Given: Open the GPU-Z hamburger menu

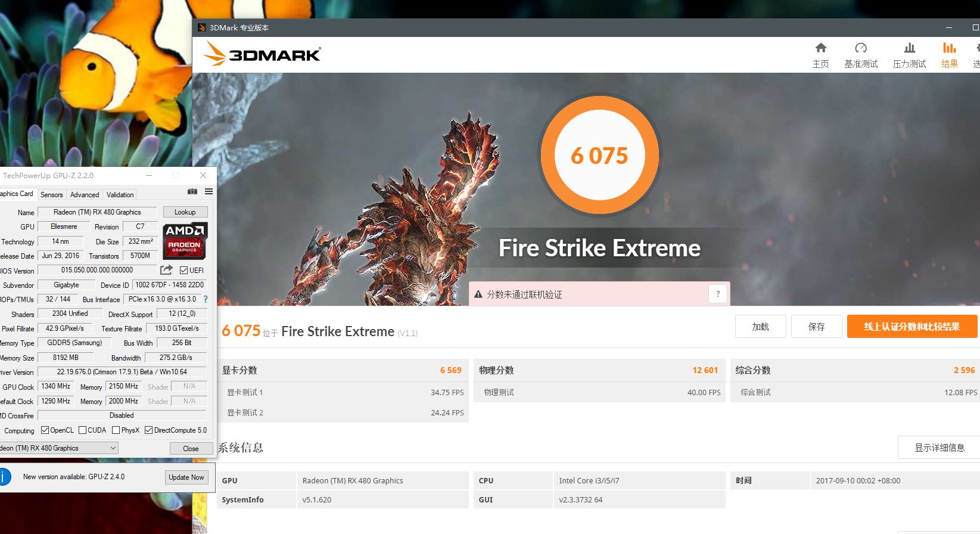Looking at the screenshot, I should (x=209, y=191).
